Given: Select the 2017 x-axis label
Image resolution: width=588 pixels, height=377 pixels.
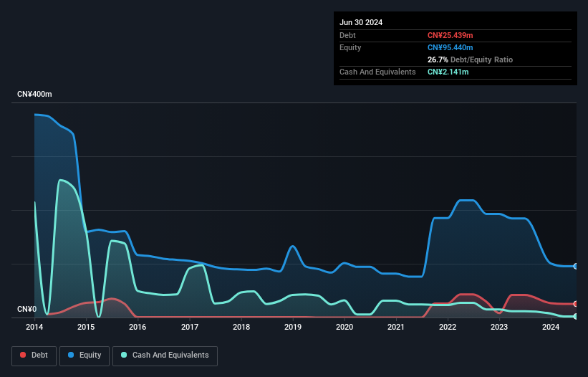Looking at the screenshot, I should pos(190,327).
